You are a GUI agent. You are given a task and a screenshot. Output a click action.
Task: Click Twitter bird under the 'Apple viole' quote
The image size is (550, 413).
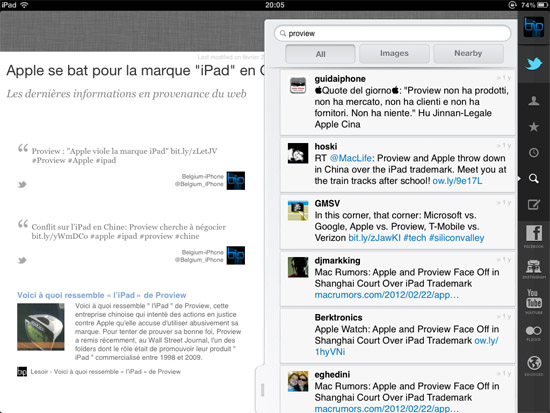click(22, 184)
